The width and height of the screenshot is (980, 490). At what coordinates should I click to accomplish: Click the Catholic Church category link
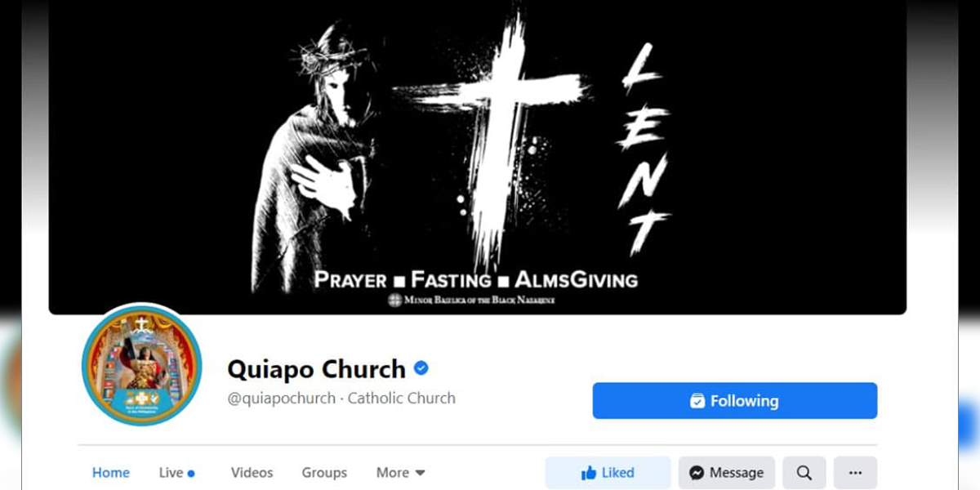point(402,399)
